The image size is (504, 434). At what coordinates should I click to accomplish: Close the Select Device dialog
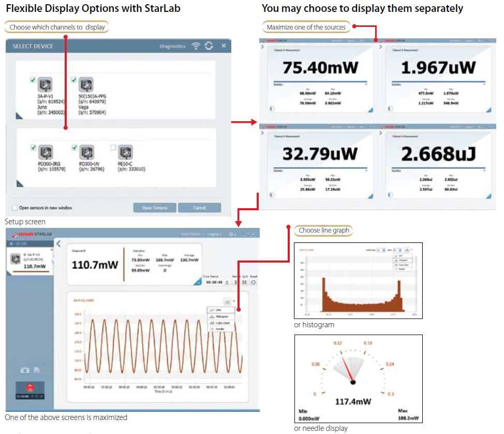coord(224,46)
